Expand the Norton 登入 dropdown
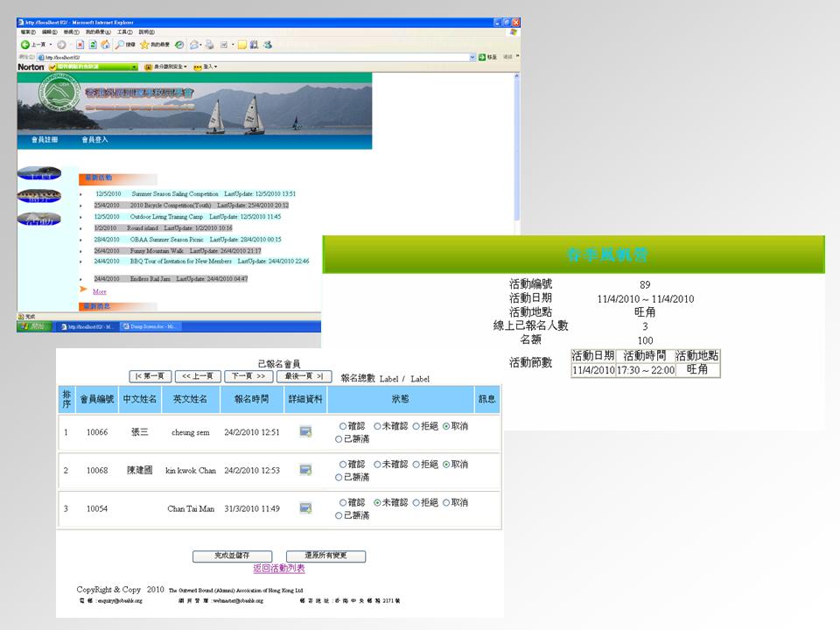Screen dimensions: 840x630 coord(214,66)
